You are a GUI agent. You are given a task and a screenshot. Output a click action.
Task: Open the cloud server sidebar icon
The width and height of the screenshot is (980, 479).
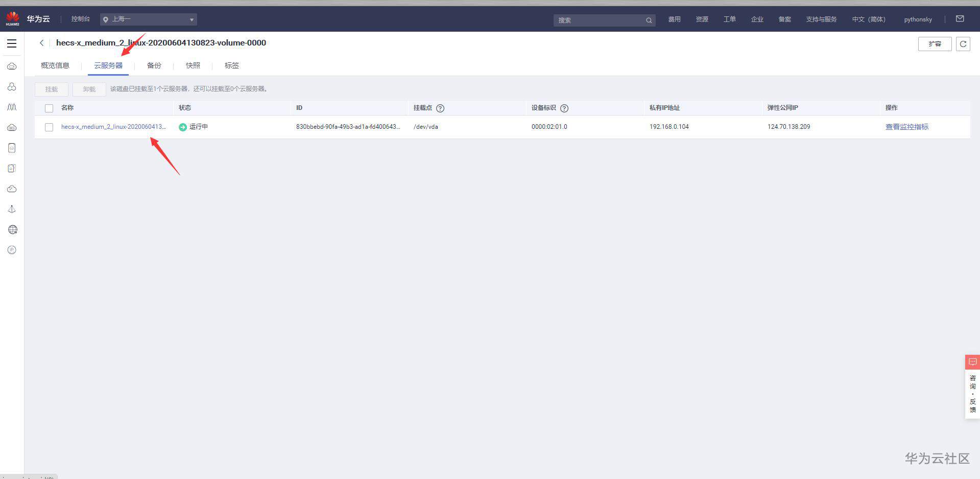coord(12,66)
